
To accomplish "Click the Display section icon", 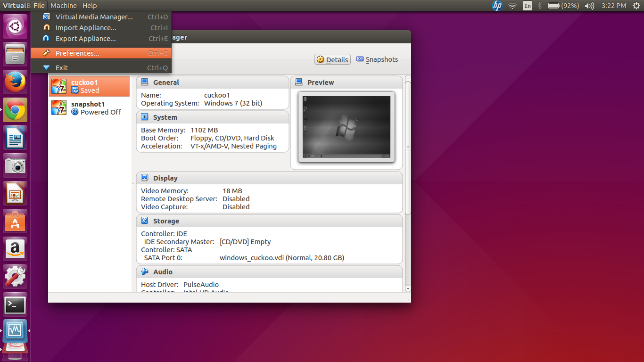I will point(145,178).
